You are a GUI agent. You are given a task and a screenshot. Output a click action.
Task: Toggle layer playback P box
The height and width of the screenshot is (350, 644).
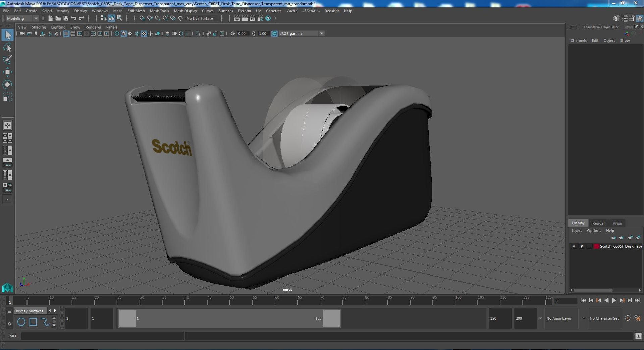pyautogui.click(x=582, y=246)
